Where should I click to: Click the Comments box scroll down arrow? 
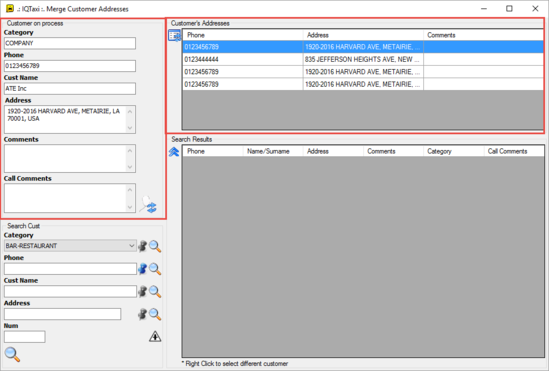(x=130, y=167)
